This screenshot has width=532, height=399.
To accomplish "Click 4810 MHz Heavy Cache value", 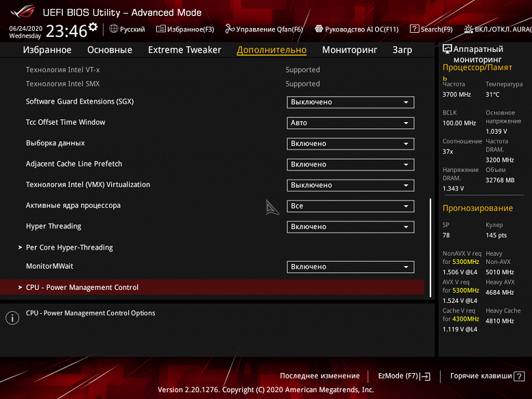I will pos(499,321).
